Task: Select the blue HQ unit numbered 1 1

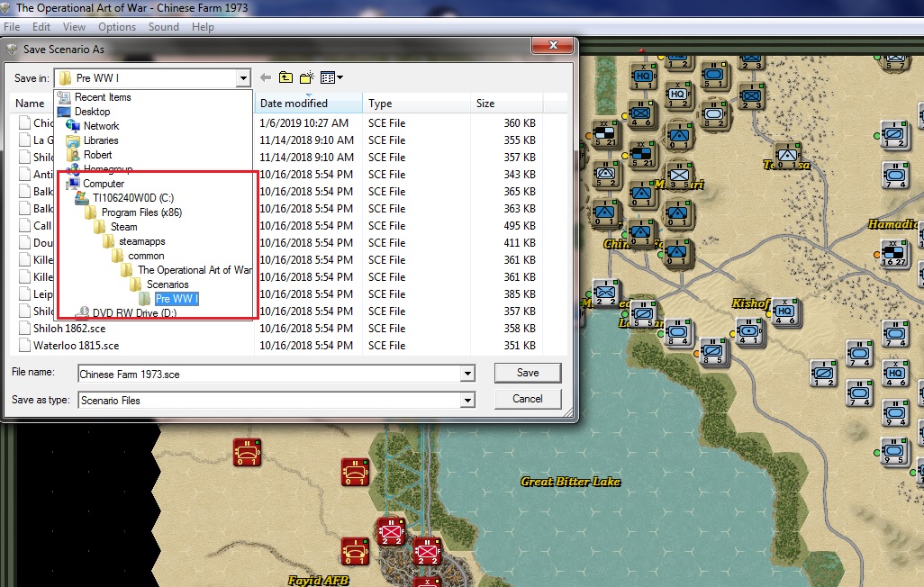Action: tap(643, 77)
